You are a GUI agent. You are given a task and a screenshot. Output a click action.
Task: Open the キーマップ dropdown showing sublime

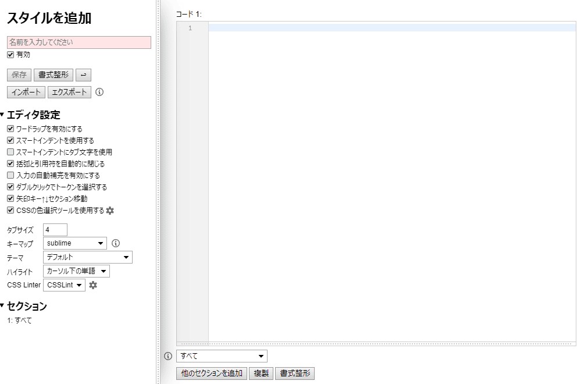(75, 243)
